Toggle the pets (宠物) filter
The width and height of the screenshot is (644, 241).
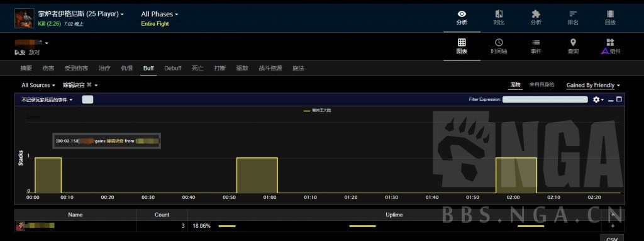(x=516, y=85)
